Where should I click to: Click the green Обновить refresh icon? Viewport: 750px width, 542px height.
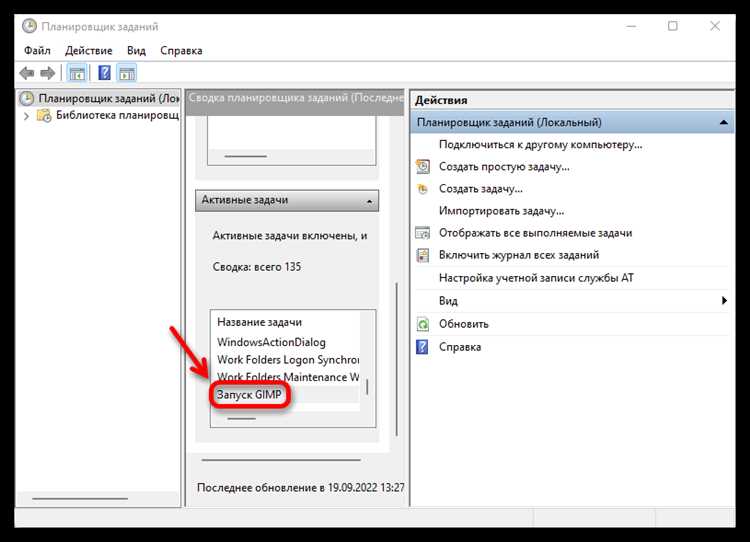tap(423, 324)
